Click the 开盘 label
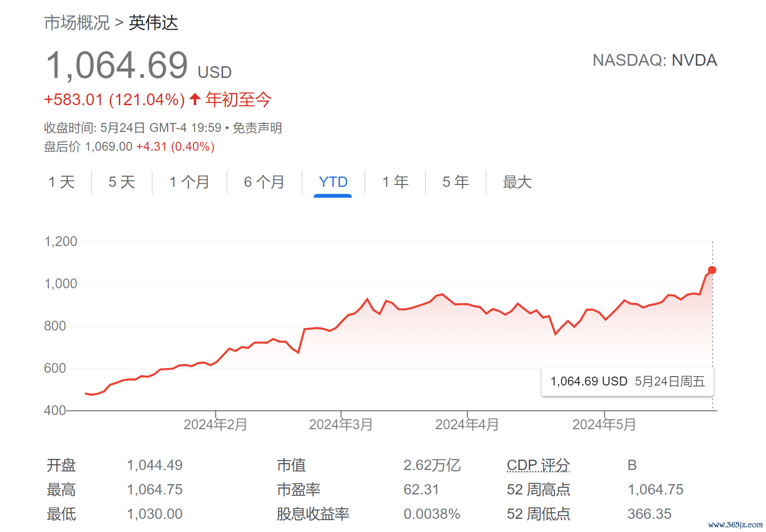766x532 pixels. (61, 465)
